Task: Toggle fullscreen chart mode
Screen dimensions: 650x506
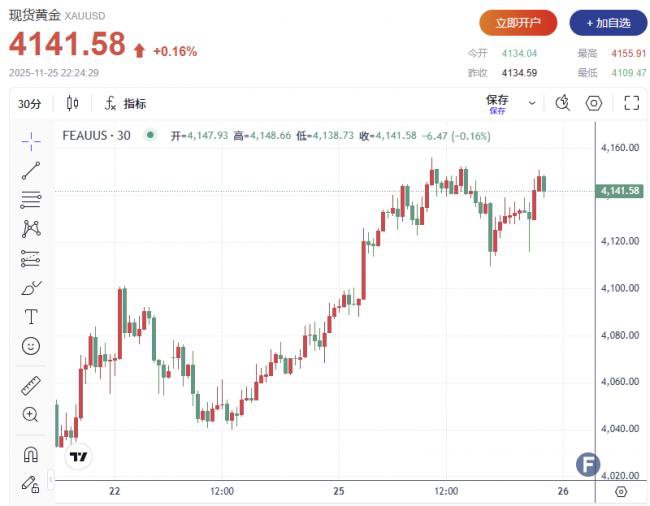Action: tap(631, 103)
